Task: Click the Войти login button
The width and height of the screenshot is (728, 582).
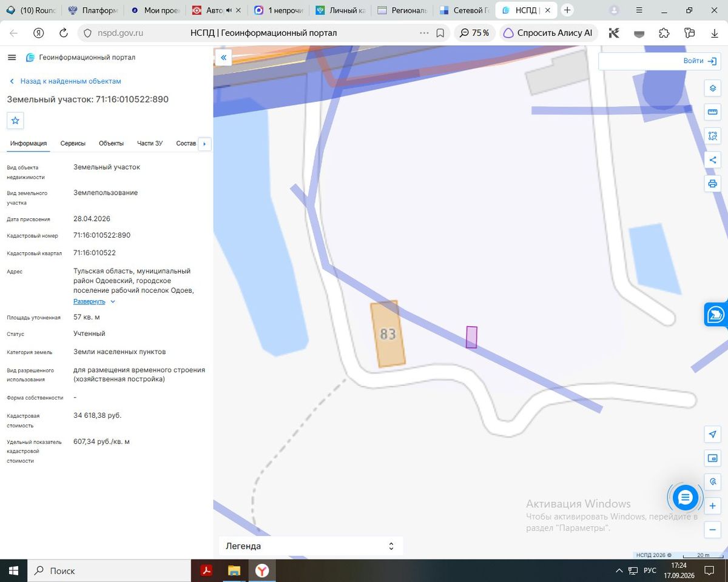Action: pyautogui.click(x=700, y=61)
